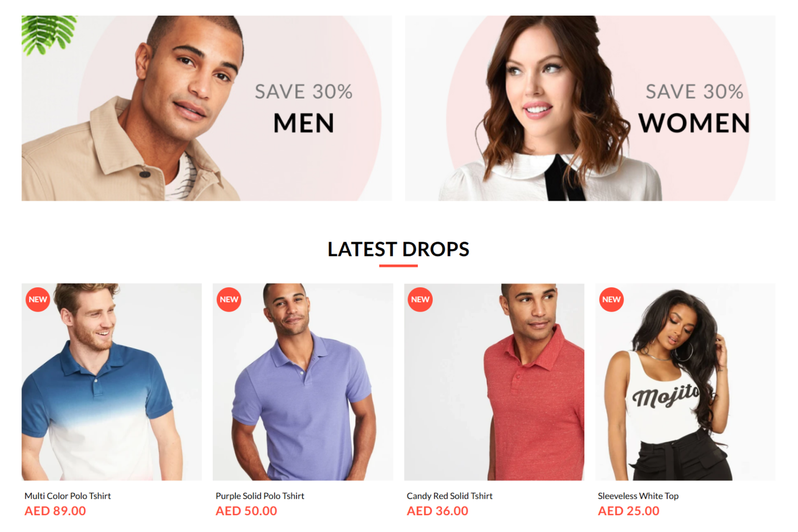Click the Purple Solid Polo Tshirt title link
798x532 pixels.
[x=260, y=496]
